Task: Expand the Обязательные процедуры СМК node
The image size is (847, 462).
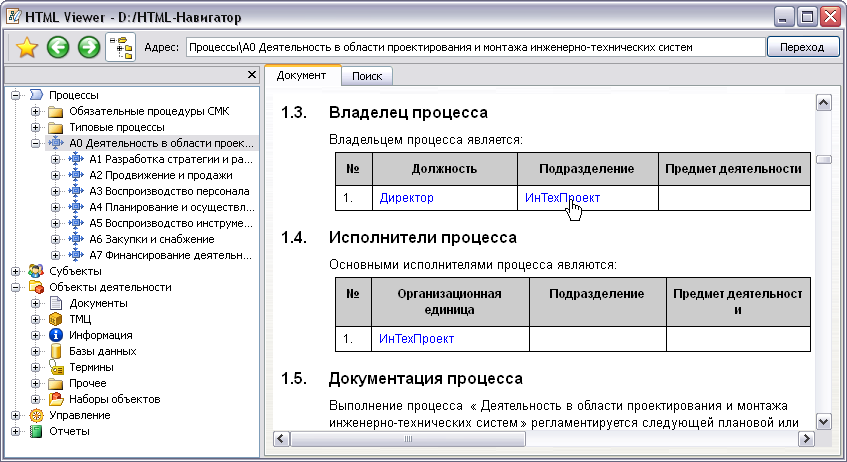Action: pos(36,111)
